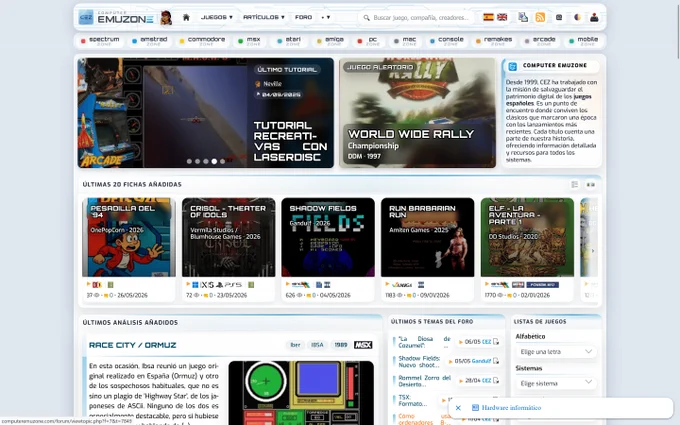The height and width of the screenshot is (425, 680).
Task: Advance game card carousel with right arrow
Action: (593, 250)
